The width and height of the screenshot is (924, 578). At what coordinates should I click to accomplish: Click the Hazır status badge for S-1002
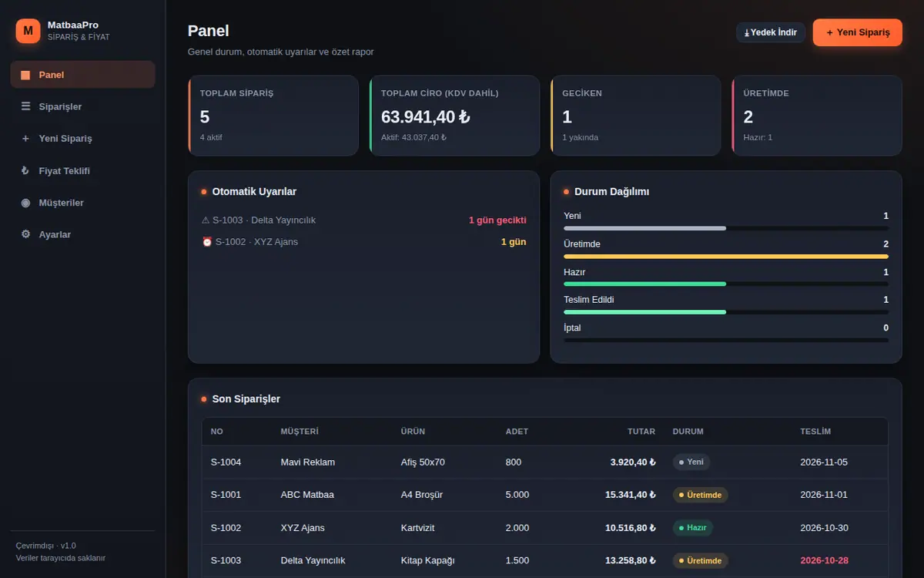click(692, 528)
